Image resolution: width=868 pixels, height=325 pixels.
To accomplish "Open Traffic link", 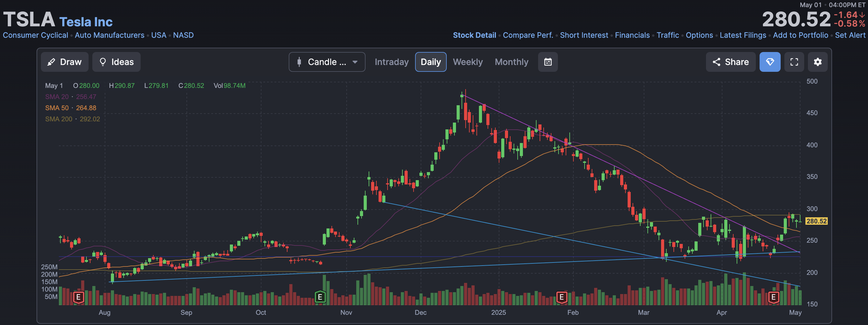I will (668, 35).
